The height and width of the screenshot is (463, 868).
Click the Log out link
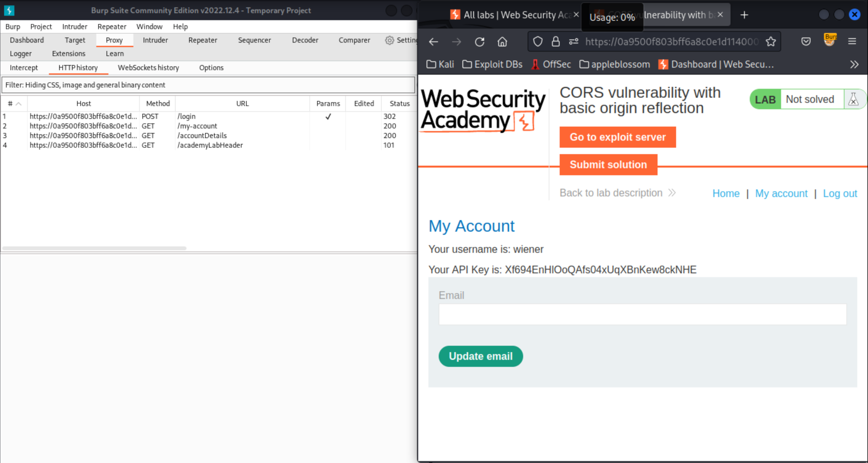[x=840, y=193]
